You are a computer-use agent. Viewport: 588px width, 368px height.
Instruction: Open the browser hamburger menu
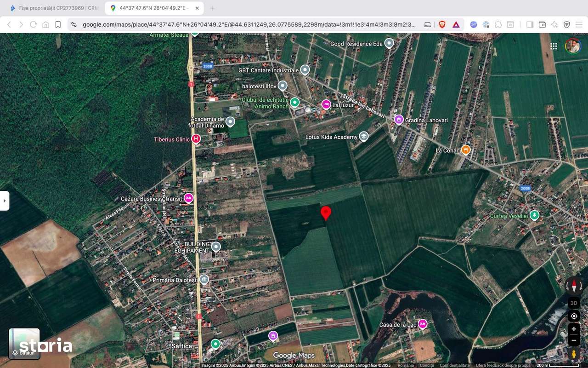pyautogui.click(x=579, y=24)
